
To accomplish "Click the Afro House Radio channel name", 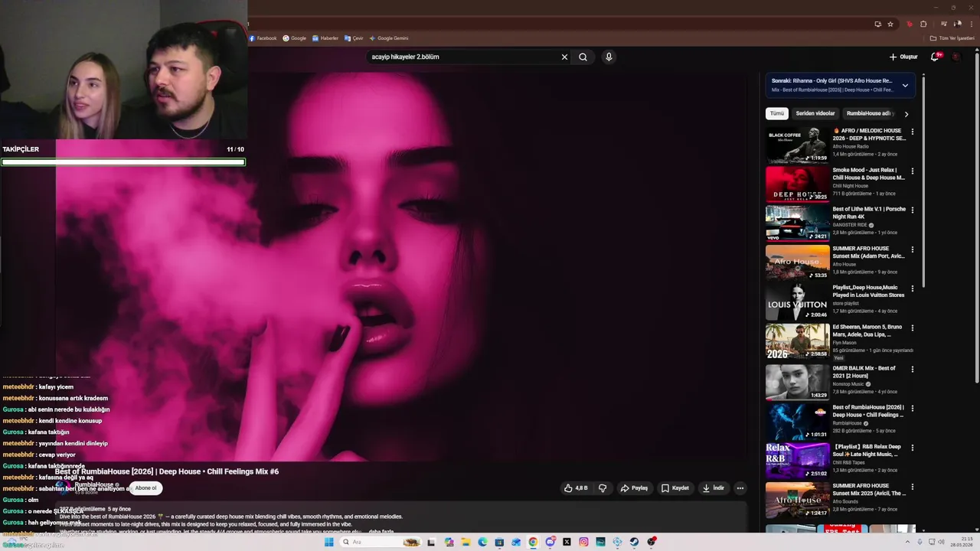I will coord(851,146).
